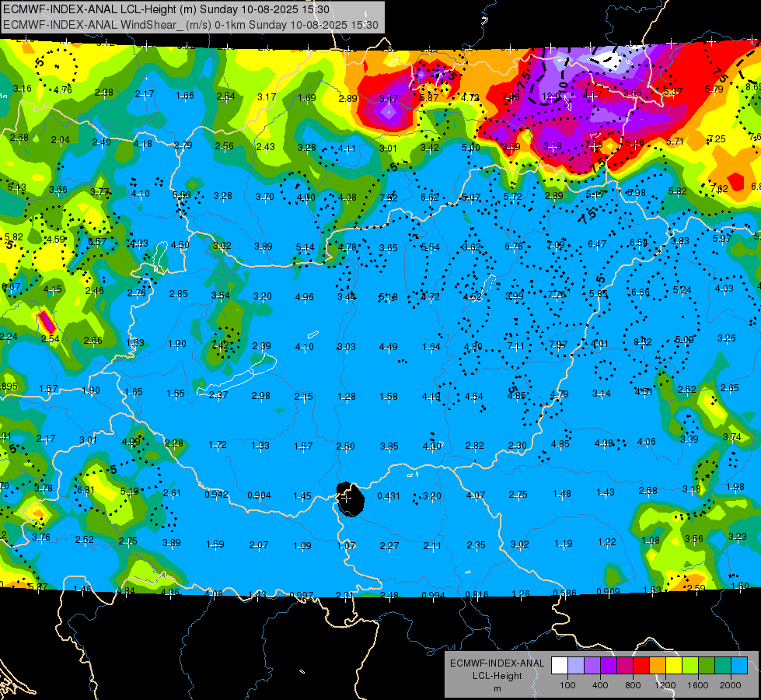Click the wind shear value 7.97
This screenshot has height=700, width=761.
coord(558,344)
